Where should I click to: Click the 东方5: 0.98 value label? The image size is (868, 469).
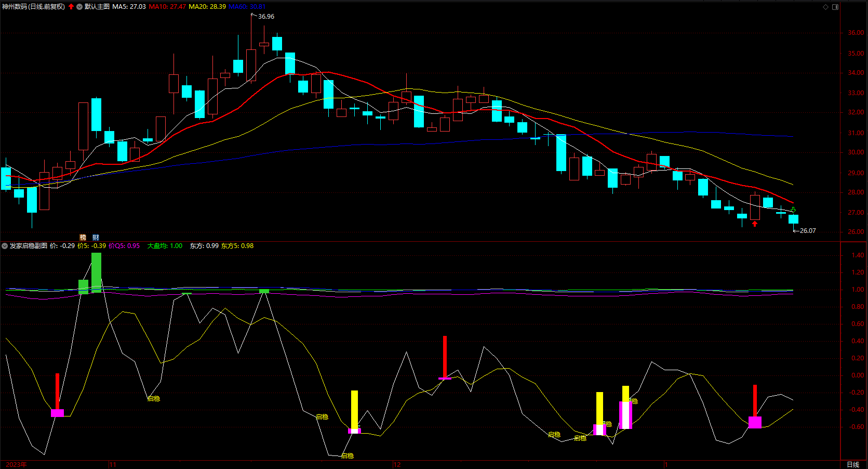(237, 246)
